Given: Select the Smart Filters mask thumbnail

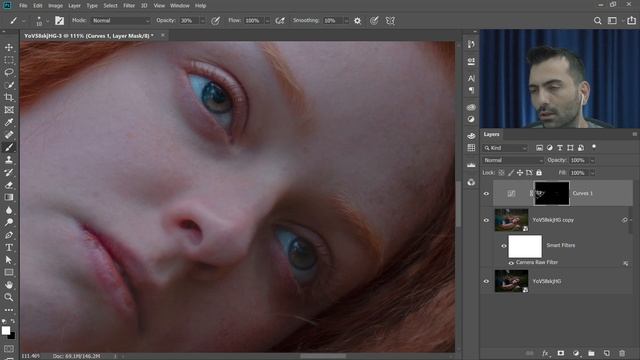Looking at the screenshot, I should tap(525, 246).
